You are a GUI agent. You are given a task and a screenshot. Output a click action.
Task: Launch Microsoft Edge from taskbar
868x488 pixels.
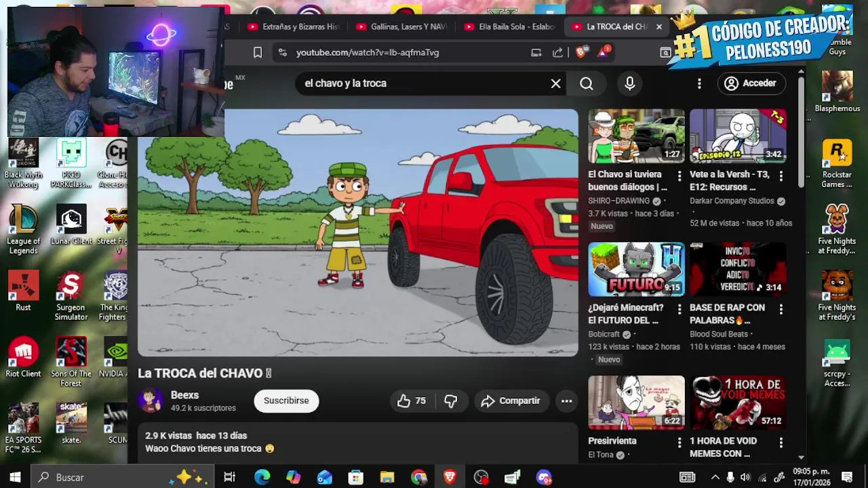[262, 477]
